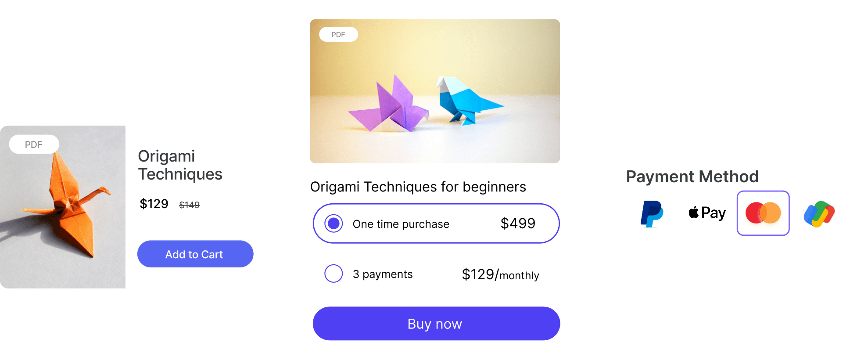Click the crossed-out $149 price

point(190,205)
